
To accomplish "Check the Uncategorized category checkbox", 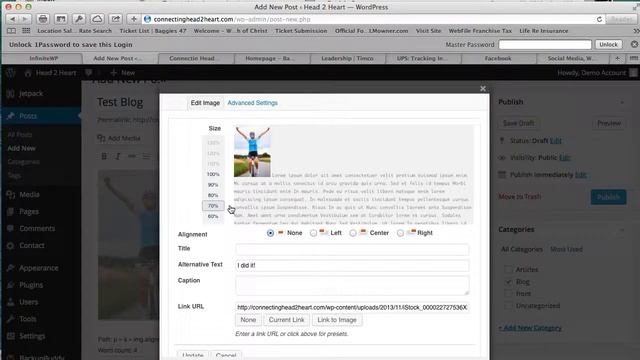I will pos(508,306).
